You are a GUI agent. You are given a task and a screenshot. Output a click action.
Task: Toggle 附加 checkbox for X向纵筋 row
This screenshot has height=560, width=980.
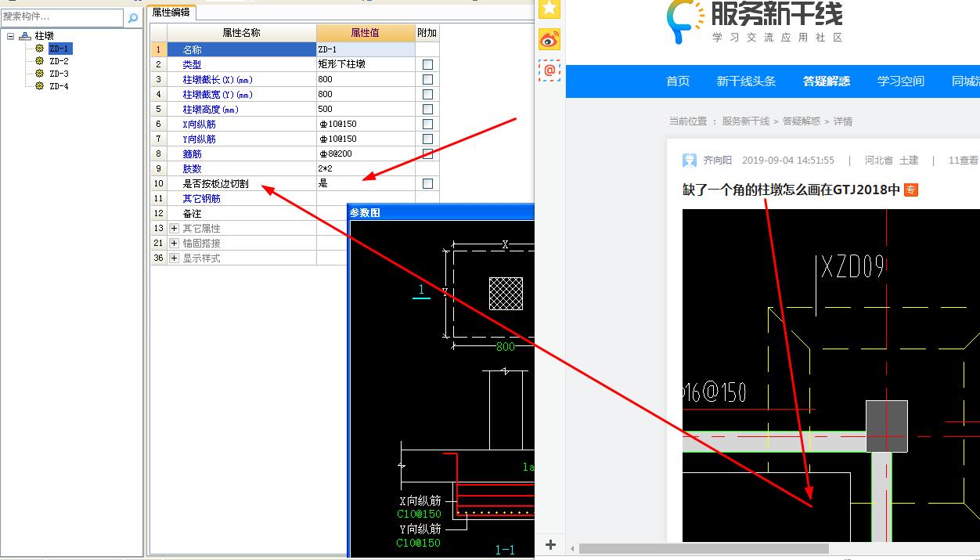[427, 124]
